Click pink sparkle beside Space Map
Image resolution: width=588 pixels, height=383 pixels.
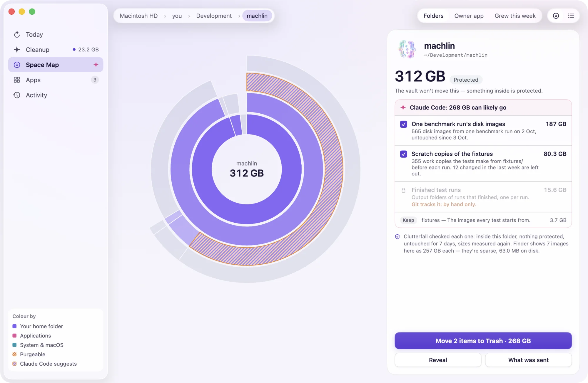pos(96,65)
